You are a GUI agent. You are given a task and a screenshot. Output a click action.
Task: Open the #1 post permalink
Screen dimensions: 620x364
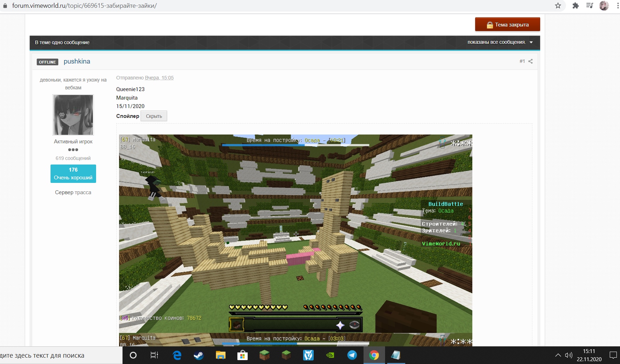pyautogui.click(x=522, y=61)
